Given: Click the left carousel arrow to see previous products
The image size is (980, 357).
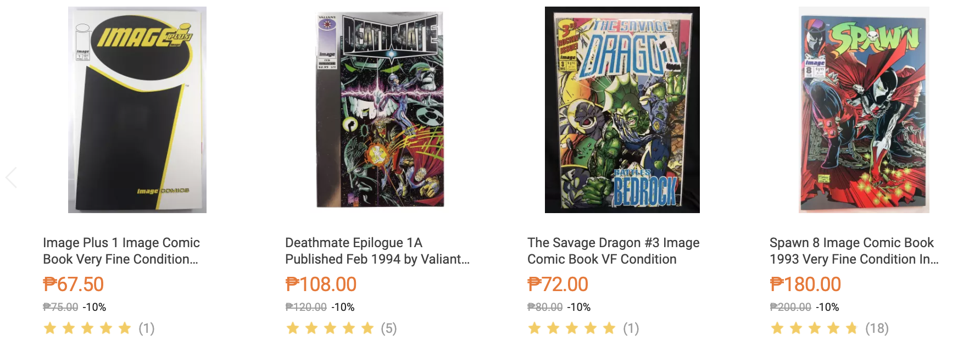Looking at the screenshot, I should pyautogui.click(x=10, y=177).
